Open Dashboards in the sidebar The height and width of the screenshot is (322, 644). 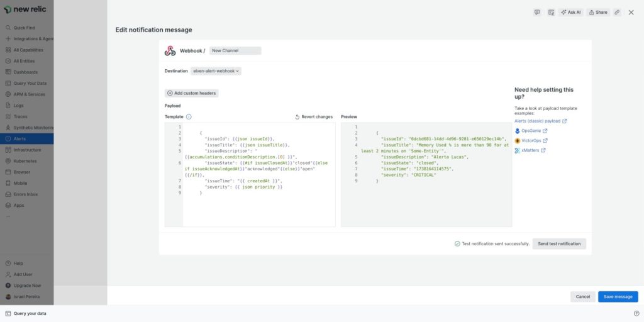[25, 72]
